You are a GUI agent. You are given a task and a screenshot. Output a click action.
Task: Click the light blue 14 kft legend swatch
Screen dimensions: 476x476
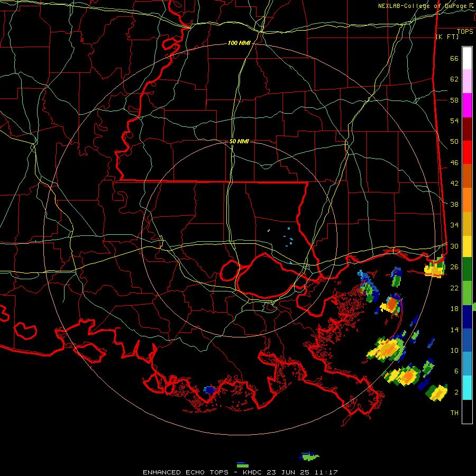(467, 364)
